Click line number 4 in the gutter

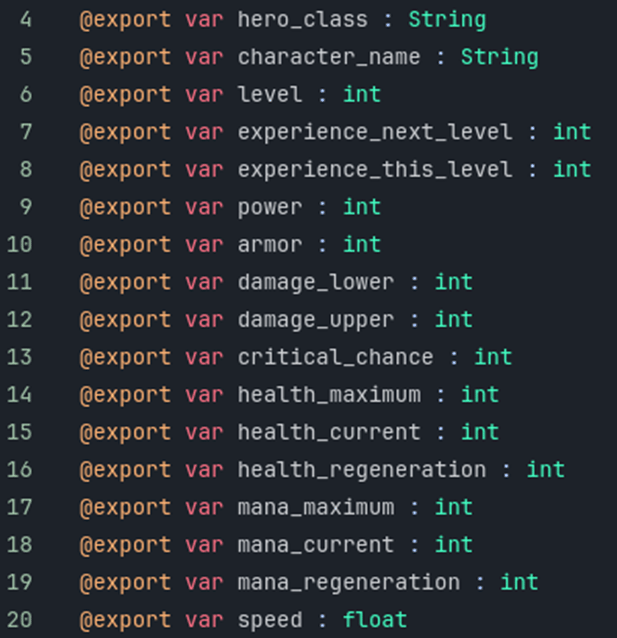pos(26,20)
